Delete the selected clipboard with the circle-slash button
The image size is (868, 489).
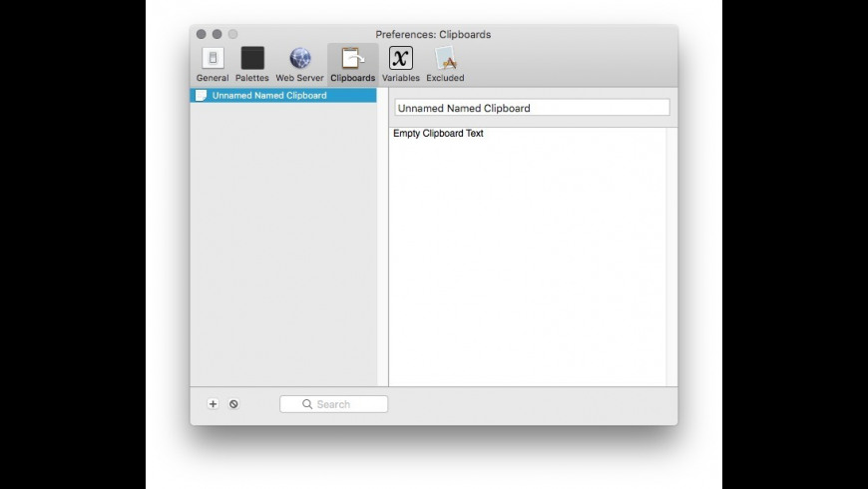point(233,404)
